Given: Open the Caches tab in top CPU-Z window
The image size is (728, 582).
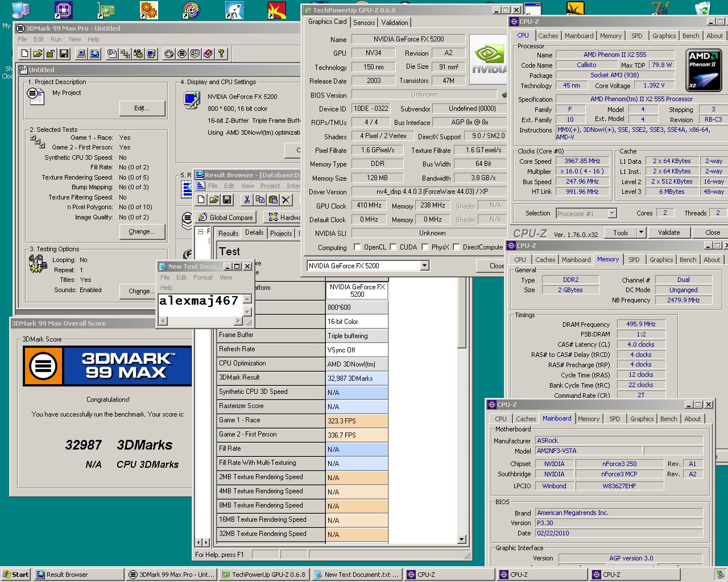Looking at the screenshot, I should pyautogui.click(x=548, y=36).
